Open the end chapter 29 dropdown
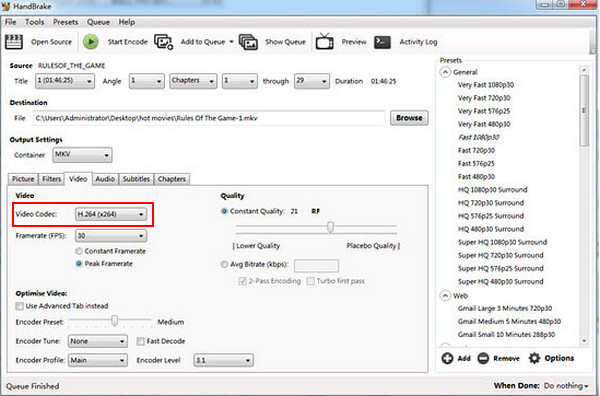600x396 pixels. tap(311, 81)
